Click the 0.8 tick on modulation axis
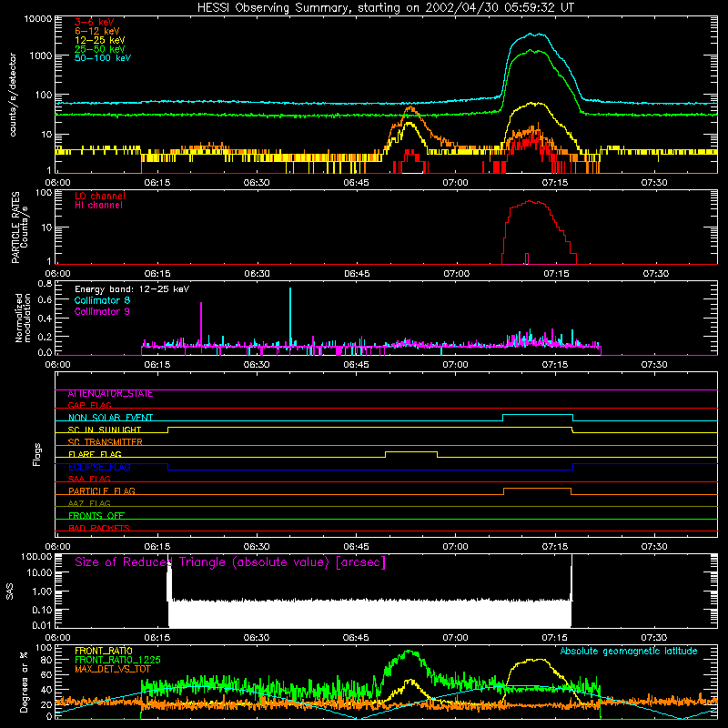Viewport: 728px width, 728px height. [45, 283]
